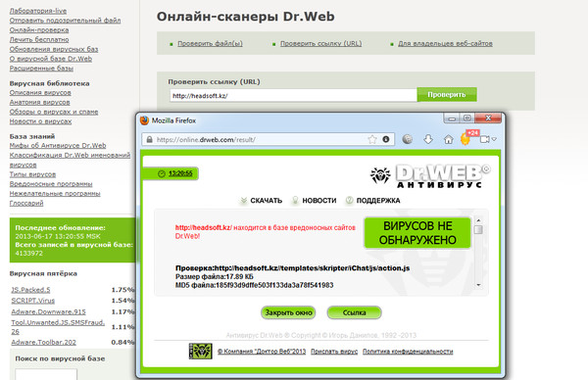Viewport: 588px width, 380px height.
Task: Bookmark page with the star icon
Action: tap(371, 139)
